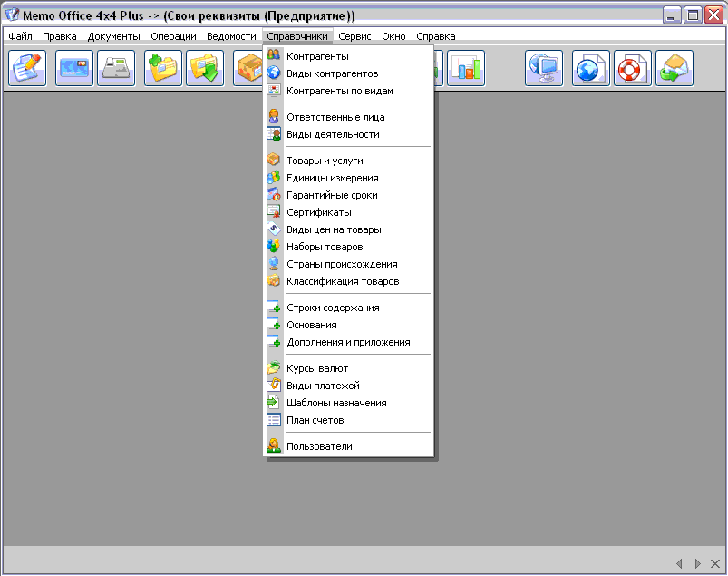This screenshot has height=576, width=728.
Task: Select Виды контрагентов globe icon entry
Action: tap(349, 73)
